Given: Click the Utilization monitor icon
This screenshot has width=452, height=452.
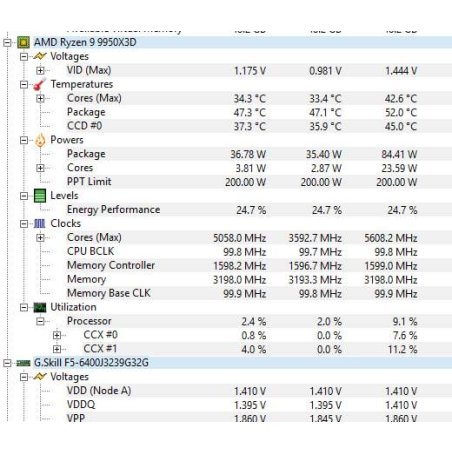Looking at the screenshot, I should [40, 307].
